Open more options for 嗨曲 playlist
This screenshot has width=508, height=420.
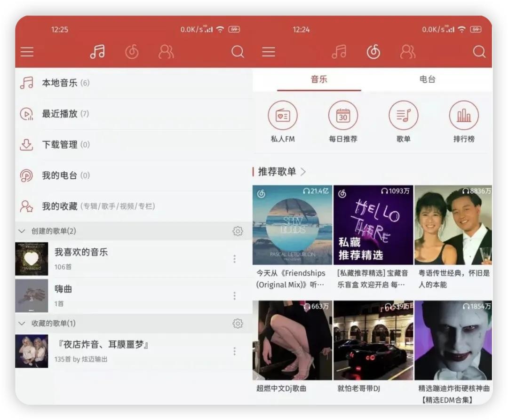click(x=234, y=295)
